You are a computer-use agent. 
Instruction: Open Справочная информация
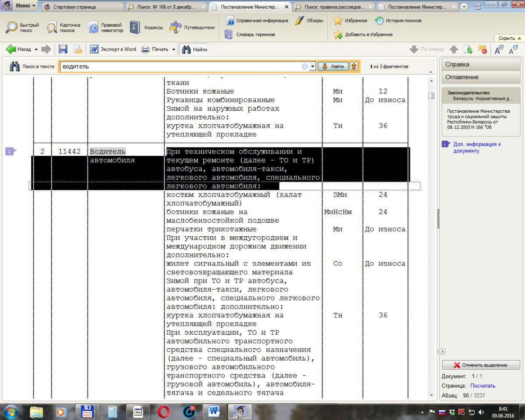pos(256,21)
